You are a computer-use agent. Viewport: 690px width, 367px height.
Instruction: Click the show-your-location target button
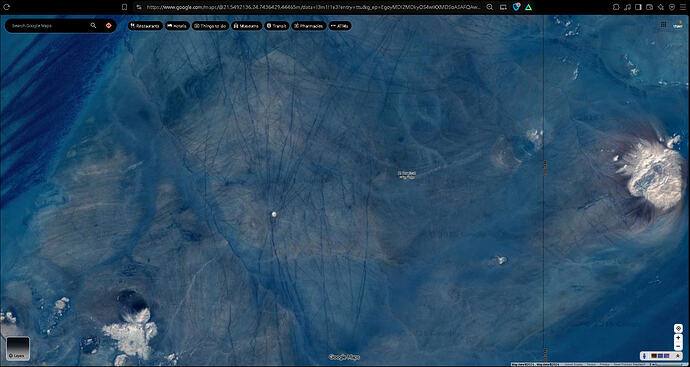[x=678, y=328]
